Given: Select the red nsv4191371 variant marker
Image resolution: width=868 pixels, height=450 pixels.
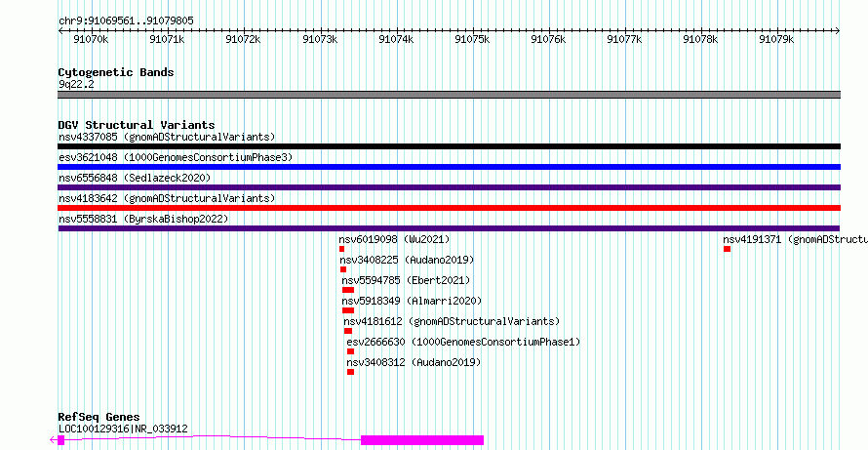Looking at the screenshot, I should [x=727, y=249].
